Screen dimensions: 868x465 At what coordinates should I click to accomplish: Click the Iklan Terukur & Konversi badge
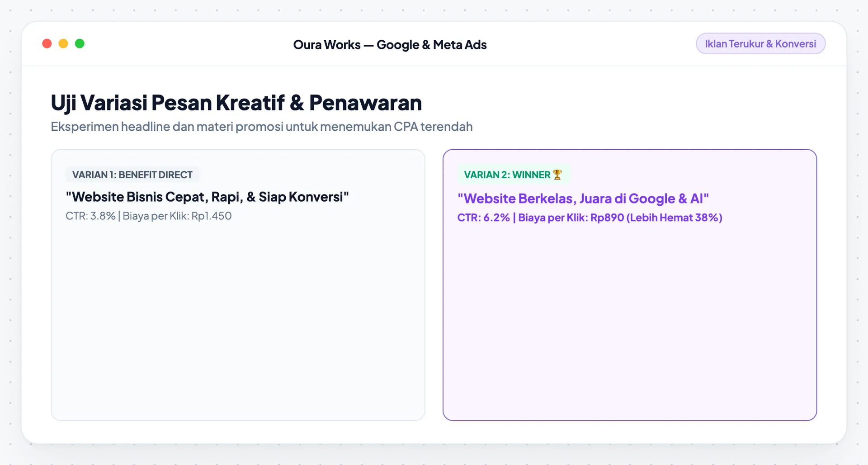[x=760, y=44]
